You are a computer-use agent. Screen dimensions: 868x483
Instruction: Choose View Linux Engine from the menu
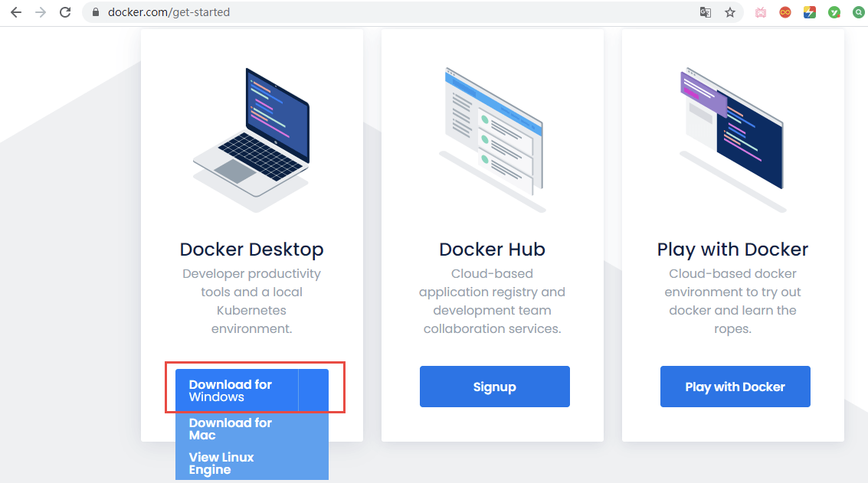[x=221, y=463]
